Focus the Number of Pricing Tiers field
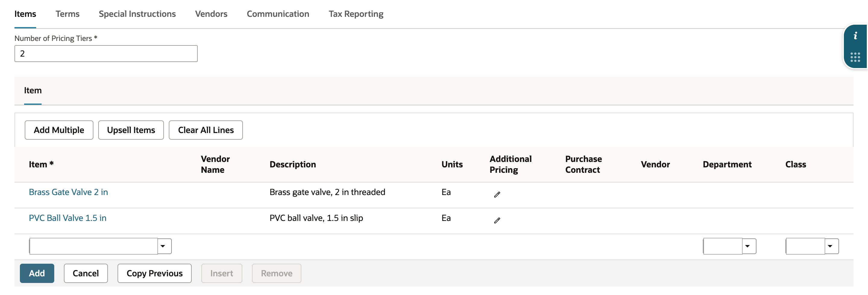Image resolution: width=868 pixels, height=295 pixels. click(106, 54)
